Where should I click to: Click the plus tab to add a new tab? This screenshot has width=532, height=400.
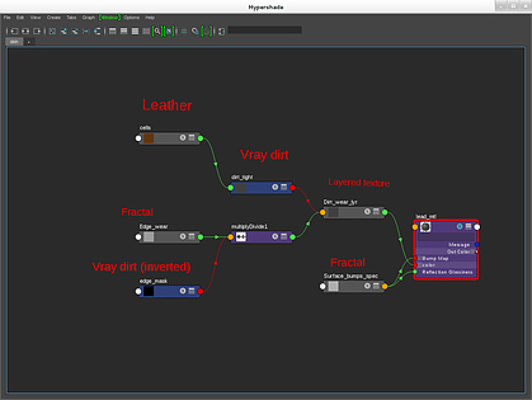coord(29,42)
